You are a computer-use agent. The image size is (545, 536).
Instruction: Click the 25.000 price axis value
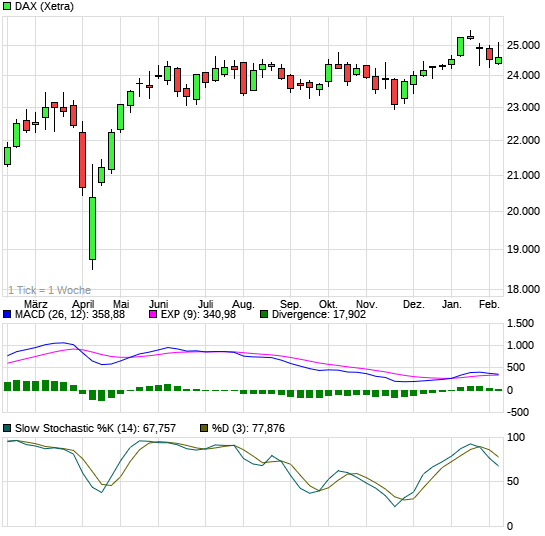click(x=523, y=45)
